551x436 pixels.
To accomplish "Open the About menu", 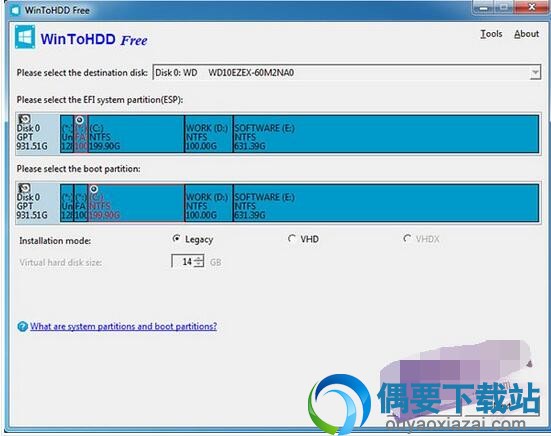I will tap(526, 34).
